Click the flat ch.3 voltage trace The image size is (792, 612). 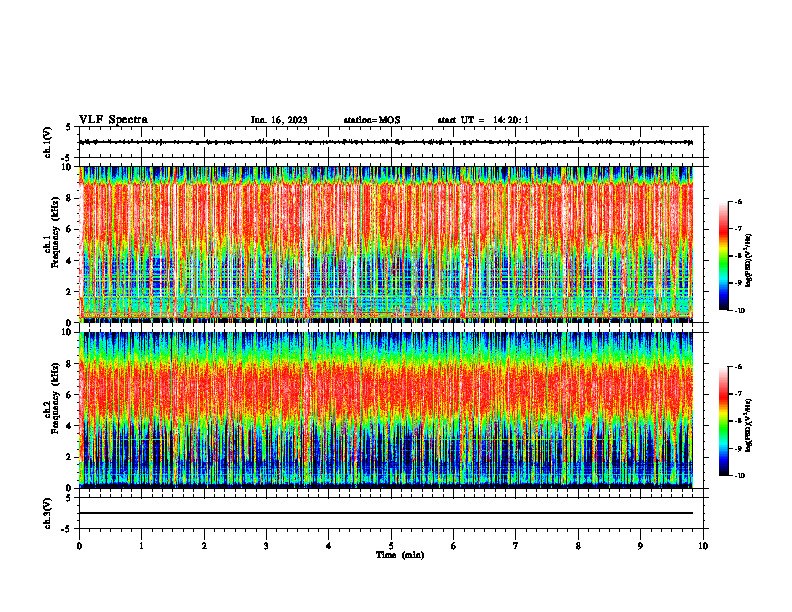[386, 513]
